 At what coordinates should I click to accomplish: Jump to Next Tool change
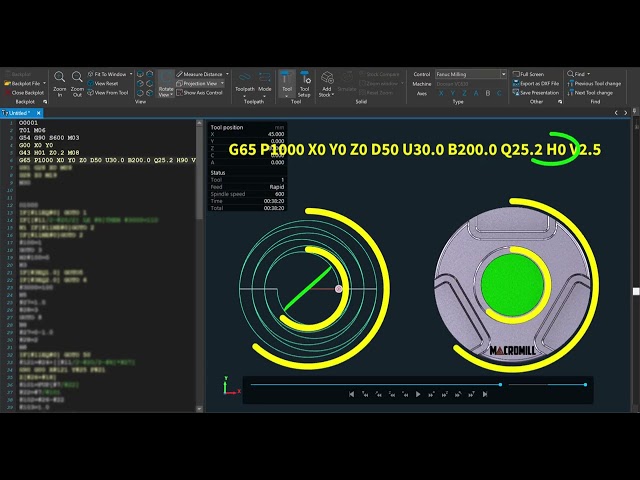pyautogui.click(x=590, y=93)
